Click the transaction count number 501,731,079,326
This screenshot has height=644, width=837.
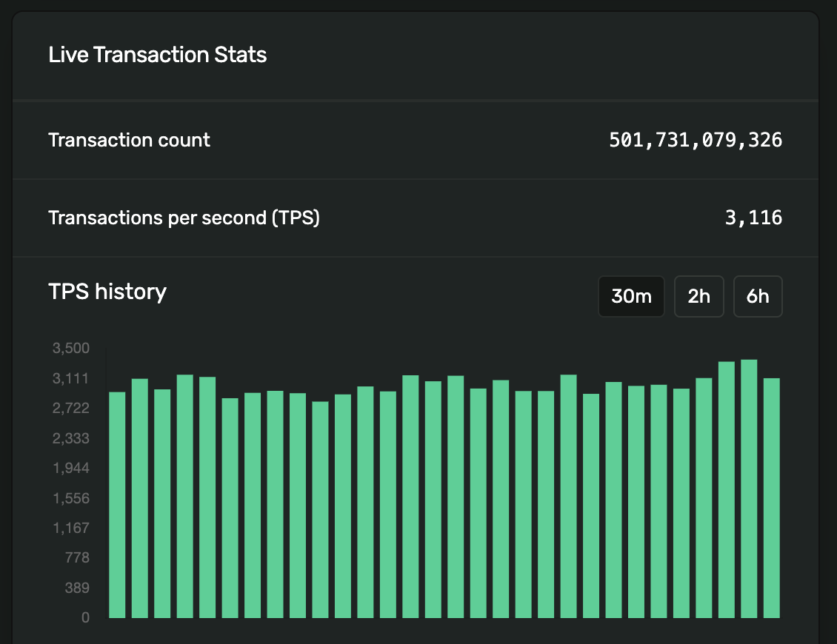tap(695, 140)
